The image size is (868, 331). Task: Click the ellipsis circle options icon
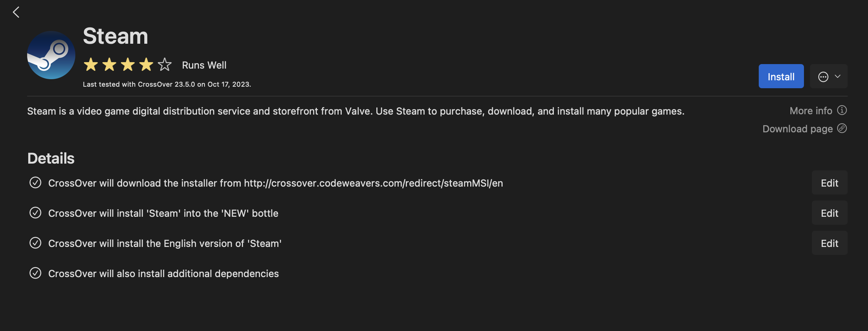[823, 77]
